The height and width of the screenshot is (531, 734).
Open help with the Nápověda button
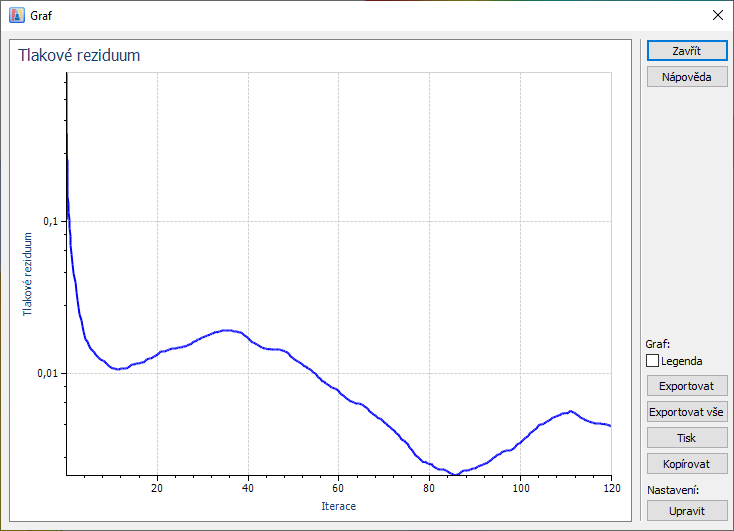click(687, 77)
